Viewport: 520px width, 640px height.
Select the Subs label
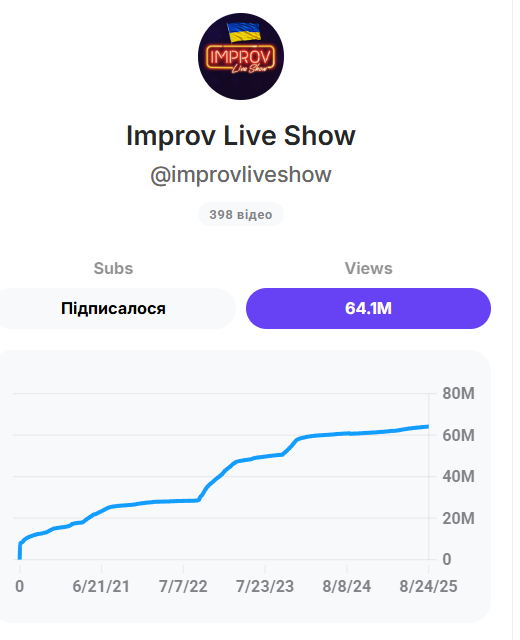tap(113, 269)
